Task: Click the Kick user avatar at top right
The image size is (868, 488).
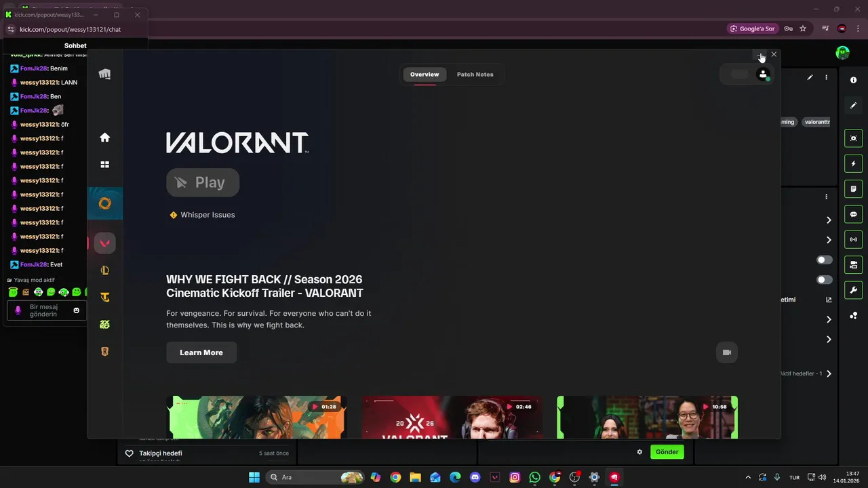Action: (x=842, y=52)
